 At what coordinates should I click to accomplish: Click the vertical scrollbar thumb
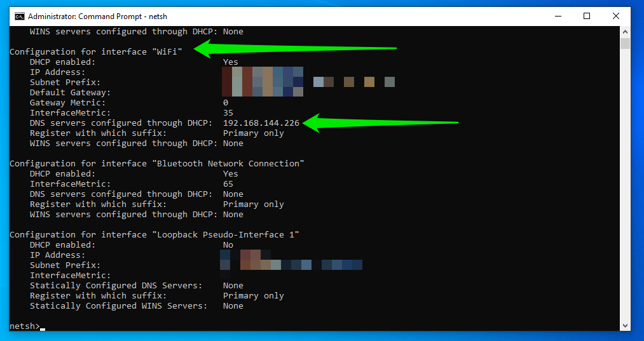(x=625, y=43)
